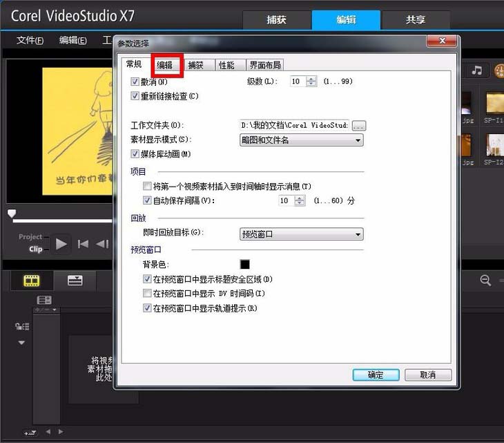
Task: Click the undo levels spinner arrows
Action: (311, 82)
